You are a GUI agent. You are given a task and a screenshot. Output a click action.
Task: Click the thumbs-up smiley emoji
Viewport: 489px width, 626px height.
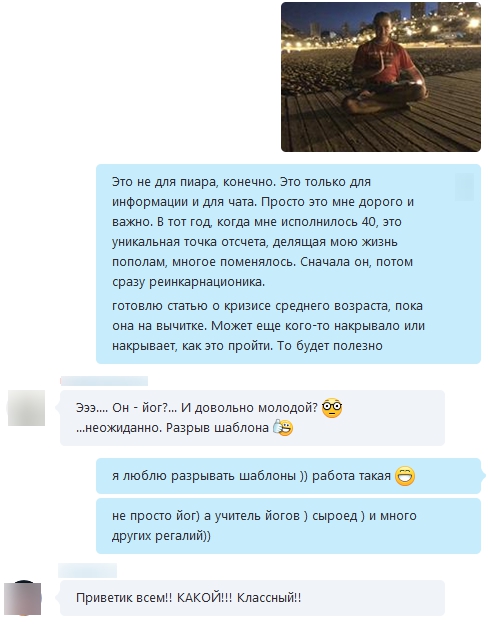click(283, 428)
